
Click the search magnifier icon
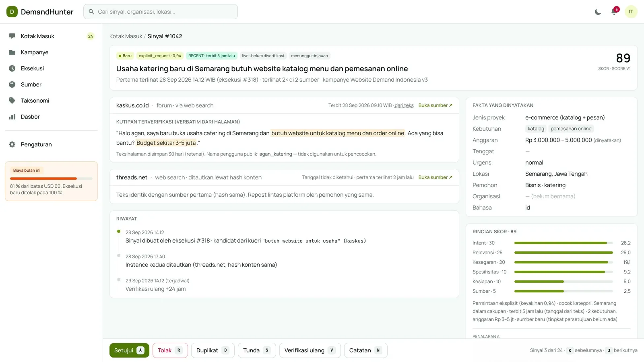coord(91,12)
